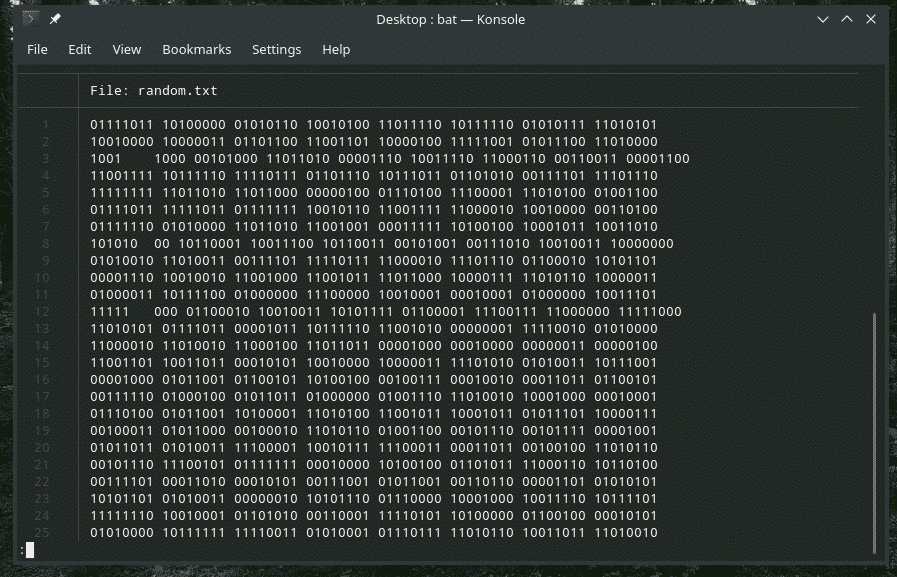Open the Edit menu
This screenshot has height=577, width=897.
[x=80, y=49]
